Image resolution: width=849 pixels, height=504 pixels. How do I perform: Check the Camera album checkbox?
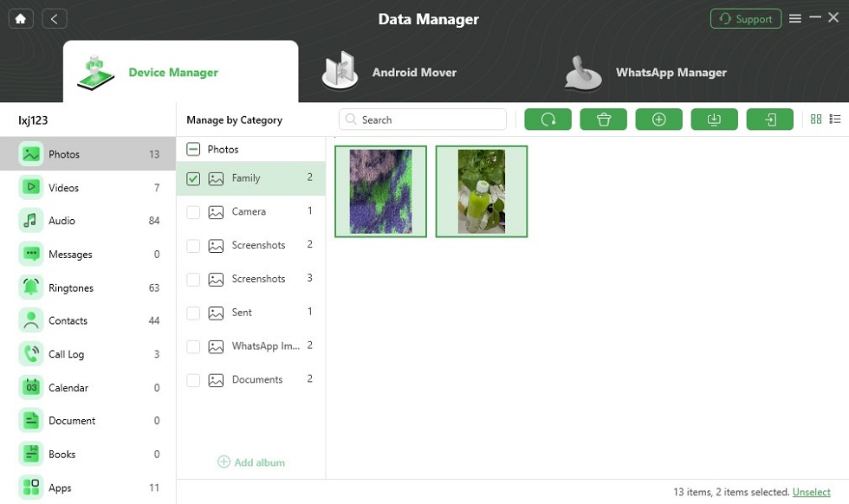pyautogui.click(x=193, y=212)
